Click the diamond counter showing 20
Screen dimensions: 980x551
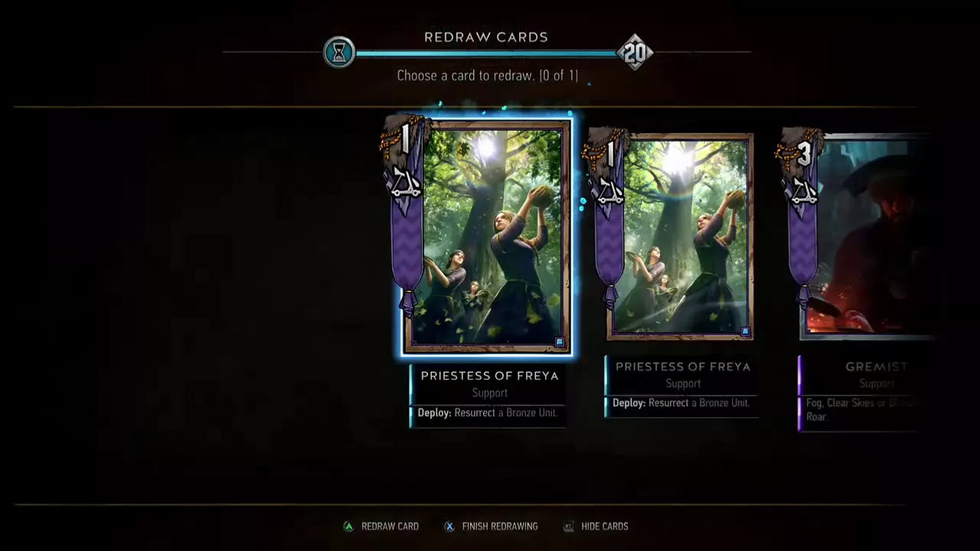(635, 53)
